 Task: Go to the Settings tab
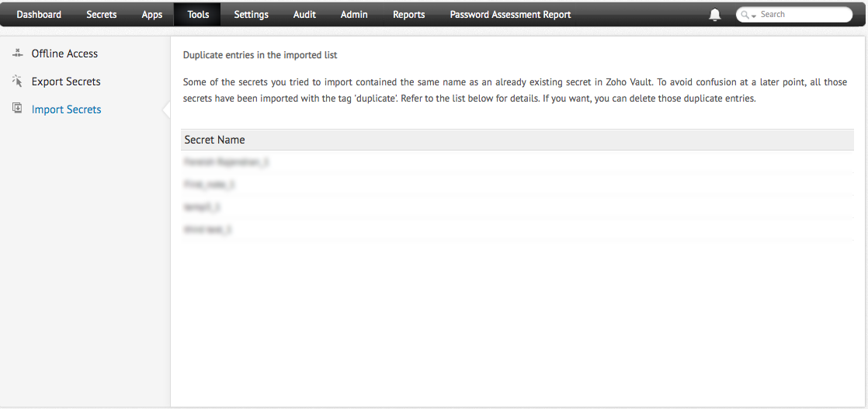pos(252,15)
